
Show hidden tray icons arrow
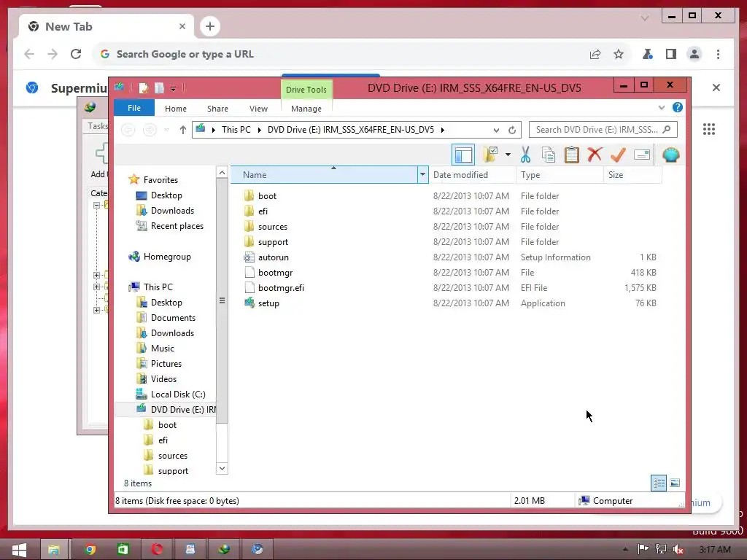(x=625, y=549)
